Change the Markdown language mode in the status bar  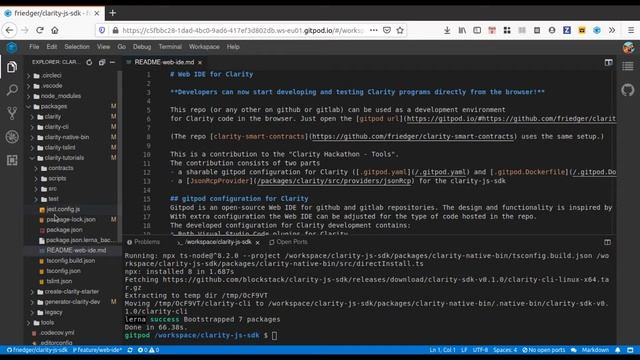595,350
